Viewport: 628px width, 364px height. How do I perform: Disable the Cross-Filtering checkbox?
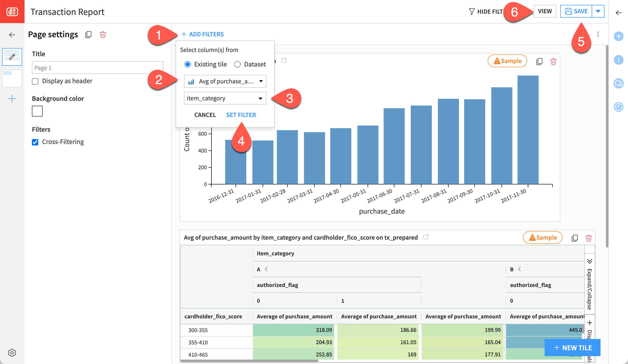point(35,142)
